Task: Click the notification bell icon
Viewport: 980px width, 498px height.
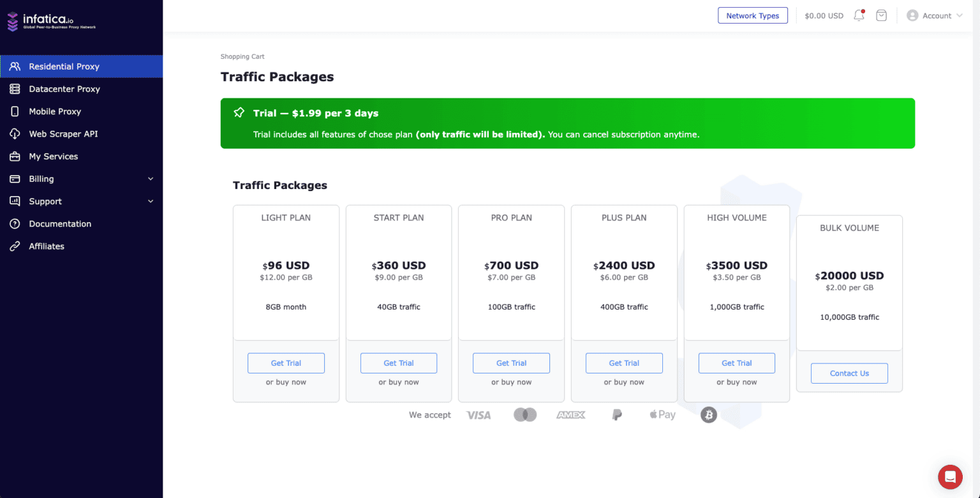Action: 858,15
